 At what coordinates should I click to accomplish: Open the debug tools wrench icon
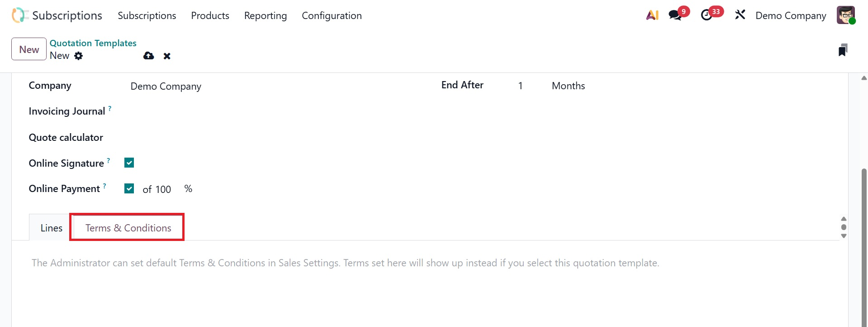click(x=740, y=15)
